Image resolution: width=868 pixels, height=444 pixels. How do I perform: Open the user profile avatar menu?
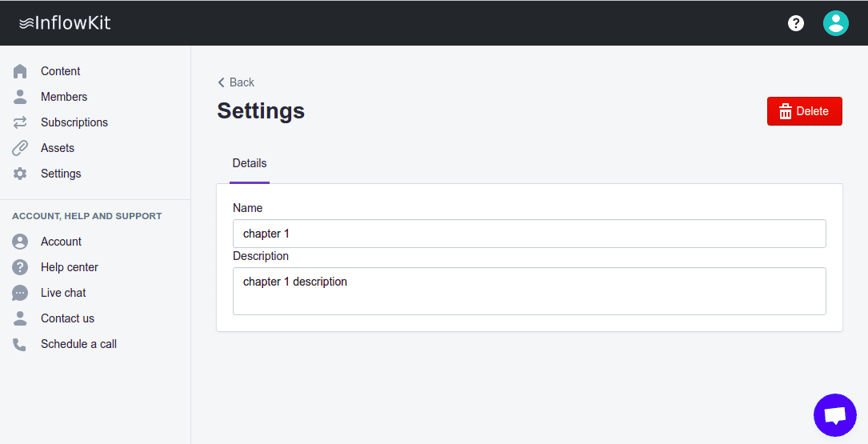pos(836,23)
